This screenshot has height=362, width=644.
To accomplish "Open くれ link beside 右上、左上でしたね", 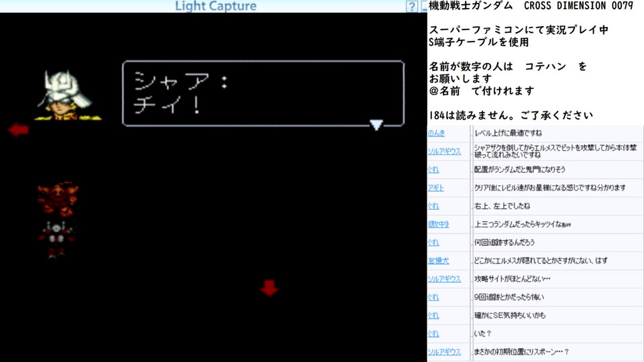I will pyautogui.click(x=433, y=206).
